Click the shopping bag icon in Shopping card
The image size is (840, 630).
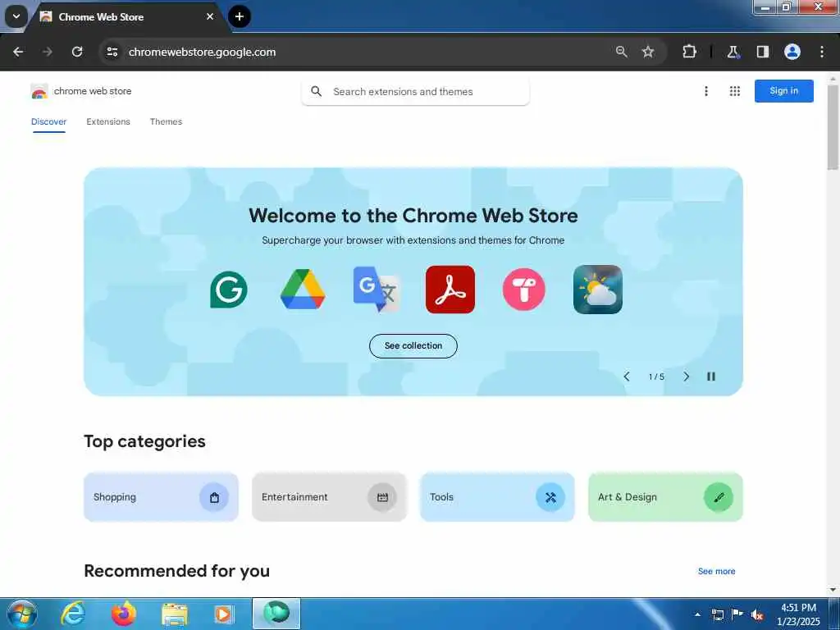pyautogui.click(x=214, y=497)
